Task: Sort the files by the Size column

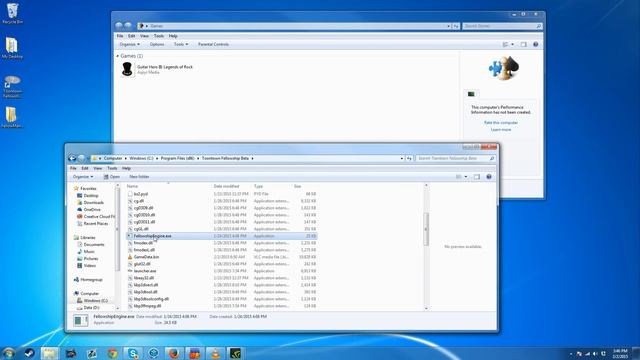Action: coord(304,186)
